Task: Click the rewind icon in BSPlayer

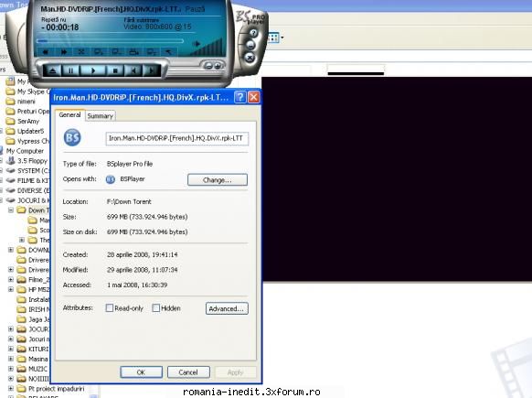Action: pos(46,52)
